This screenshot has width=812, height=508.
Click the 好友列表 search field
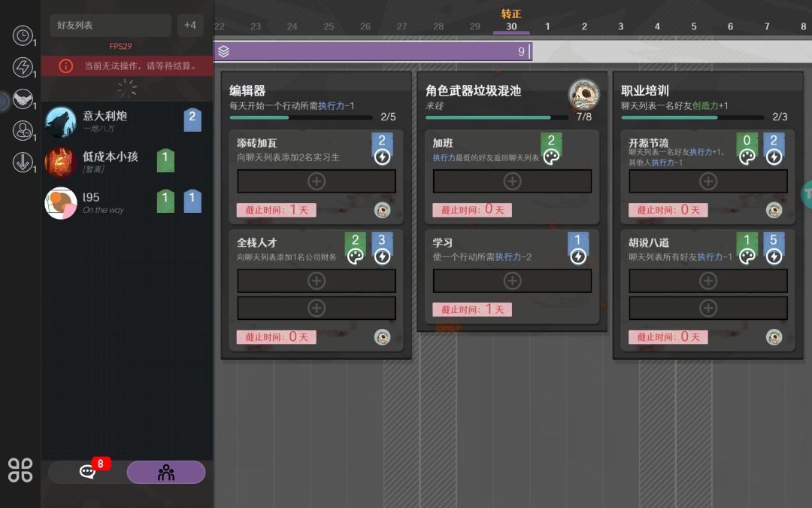[x=111, y=26]
